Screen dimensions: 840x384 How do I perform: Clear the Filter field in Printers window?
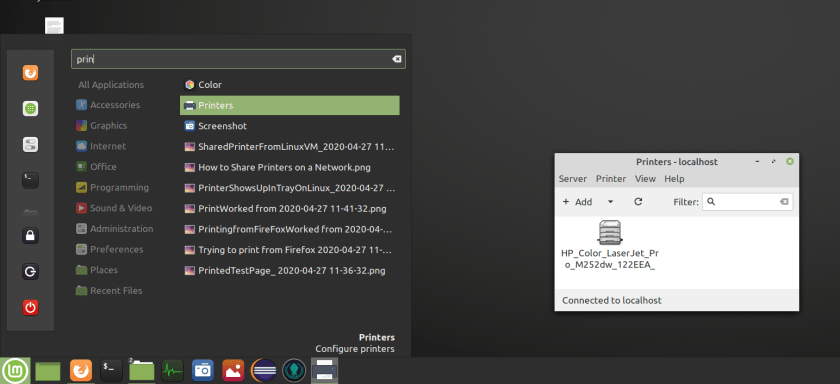[784, 202]
